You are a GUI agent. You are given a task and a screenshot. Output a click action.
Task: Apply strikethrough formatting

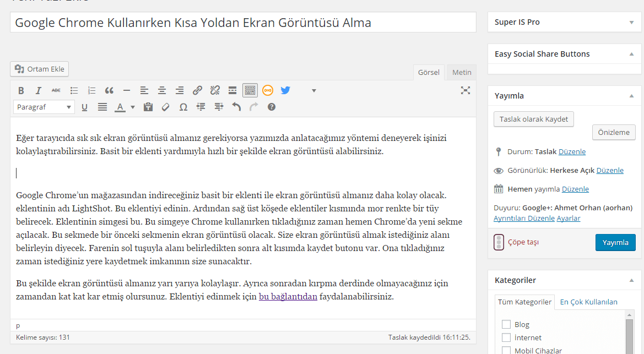tap(56, 90)
